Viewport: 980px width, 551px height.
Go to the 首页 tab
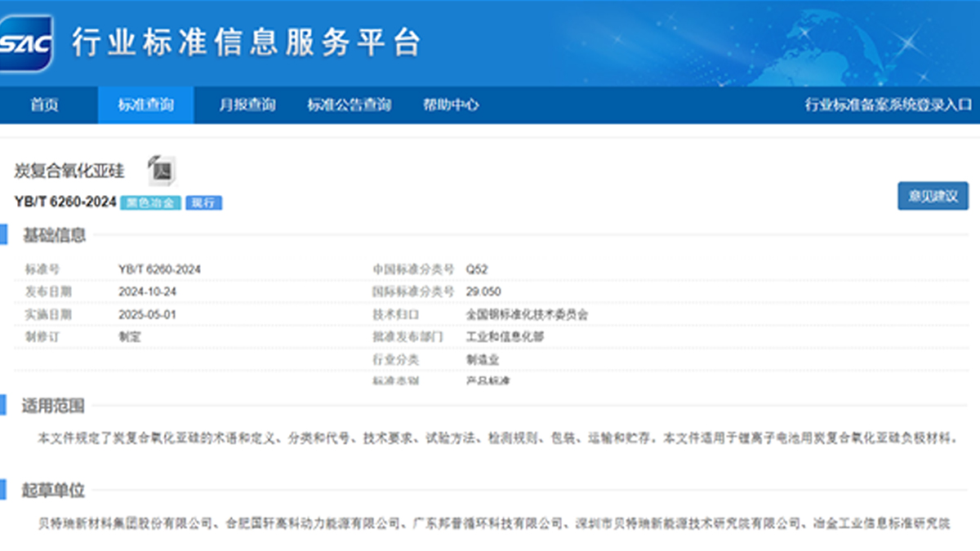point(45,105)
